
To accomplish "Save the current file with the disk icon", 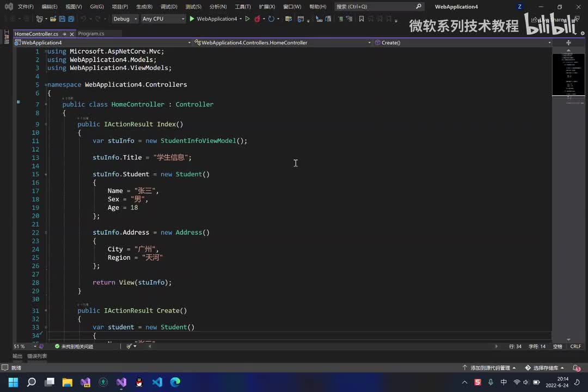I will point(62,19).
